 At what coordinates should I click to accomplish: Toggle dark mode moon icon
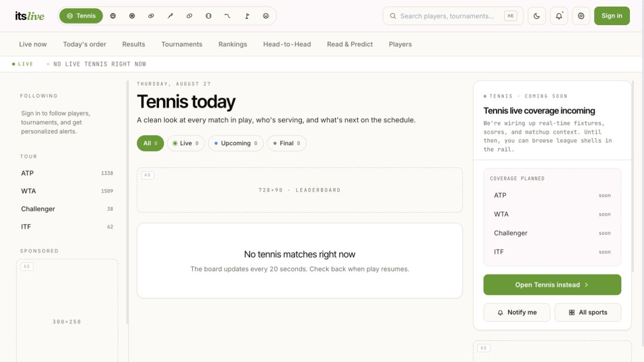coord(537,16)
